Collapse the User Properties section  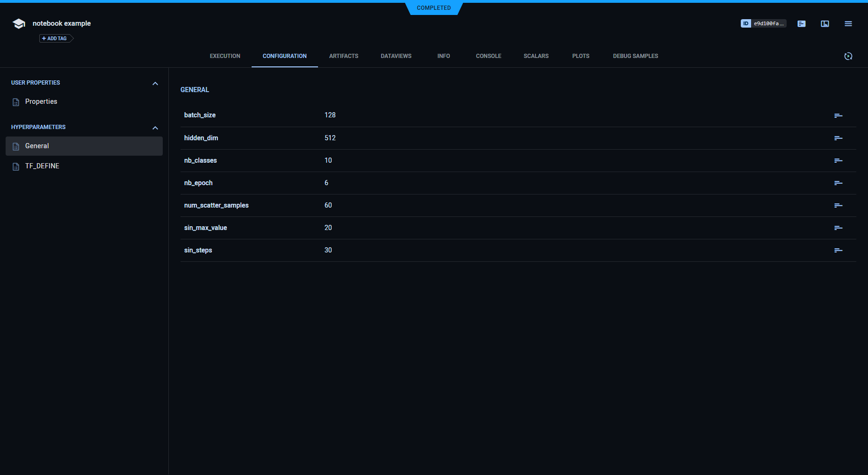point(155,83)
